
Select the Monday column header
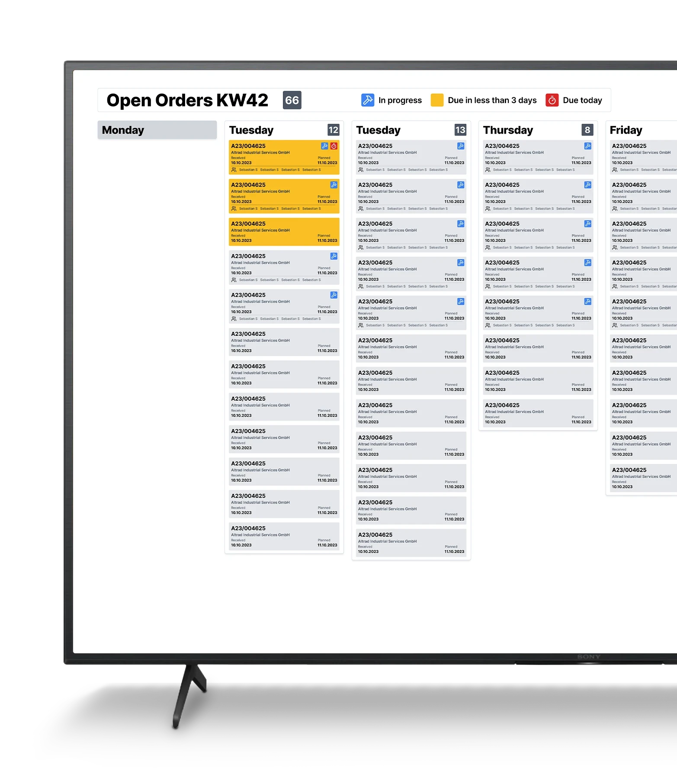coord(157,130)
